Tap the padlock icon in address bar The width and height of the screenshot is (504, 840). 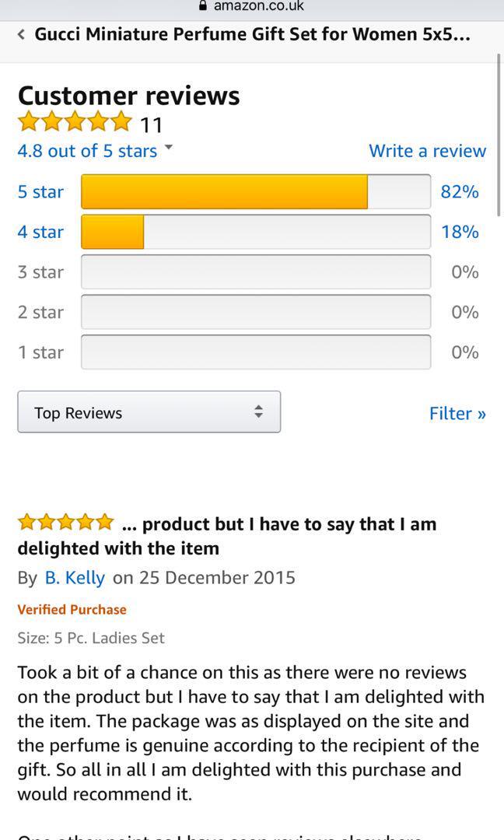203,6
